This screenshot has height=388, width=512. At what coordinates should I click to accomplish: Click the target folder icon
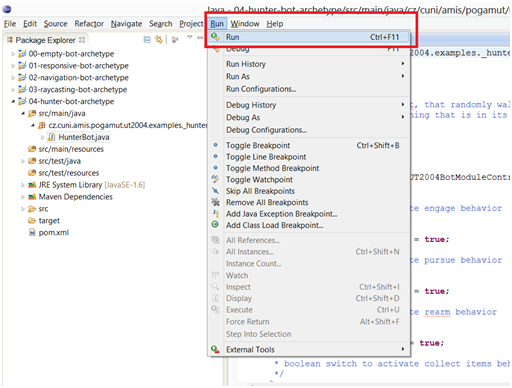[x=32, y=220]
